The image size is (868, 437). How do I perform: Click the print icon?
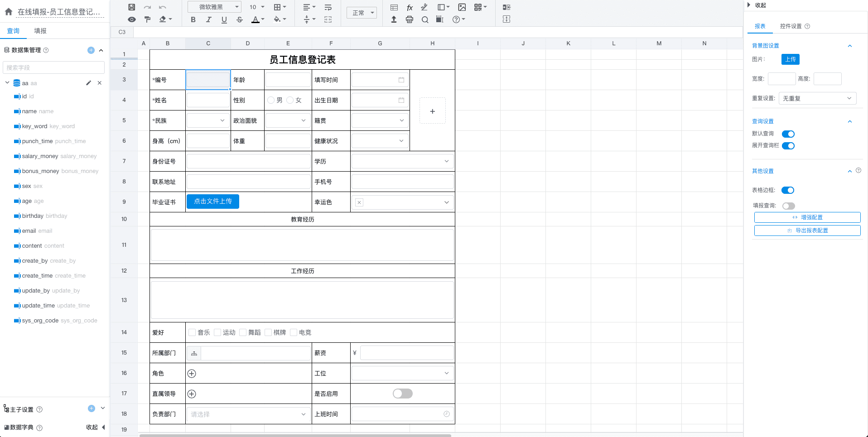pyautogui.click(x=410, y=19)
